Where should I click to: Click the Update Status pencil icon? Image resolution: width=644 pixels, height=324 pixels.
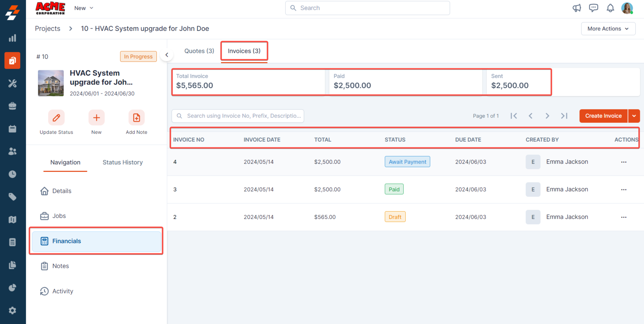coord(56,118)
